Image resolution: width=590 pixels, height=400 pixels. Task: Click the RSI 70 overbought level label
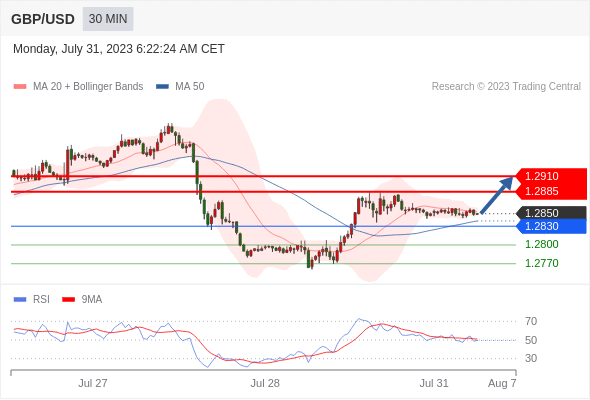pyautogui.click(x=531, y=321)
